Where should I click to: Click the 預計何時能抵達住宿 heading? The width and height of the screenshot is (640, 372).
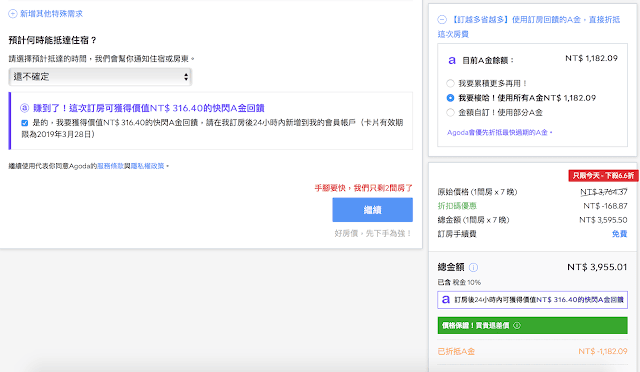52,40
